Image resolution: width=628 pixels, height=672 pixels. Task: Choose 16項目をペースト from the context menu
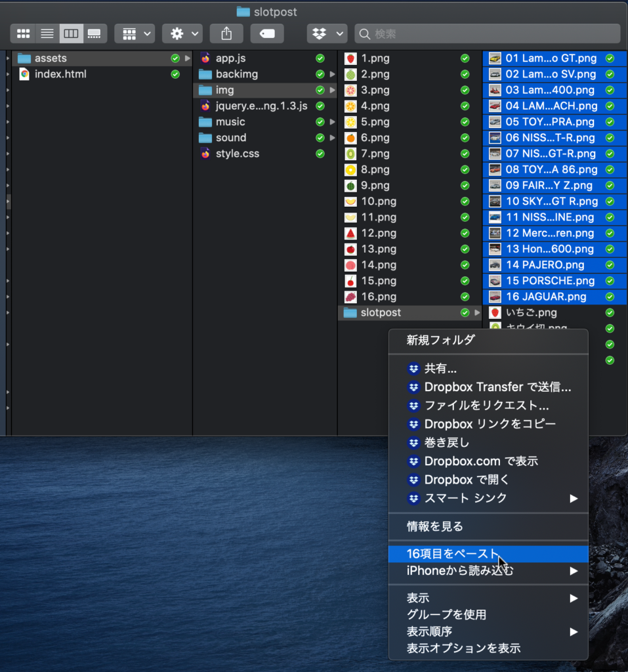pos(453,554)
